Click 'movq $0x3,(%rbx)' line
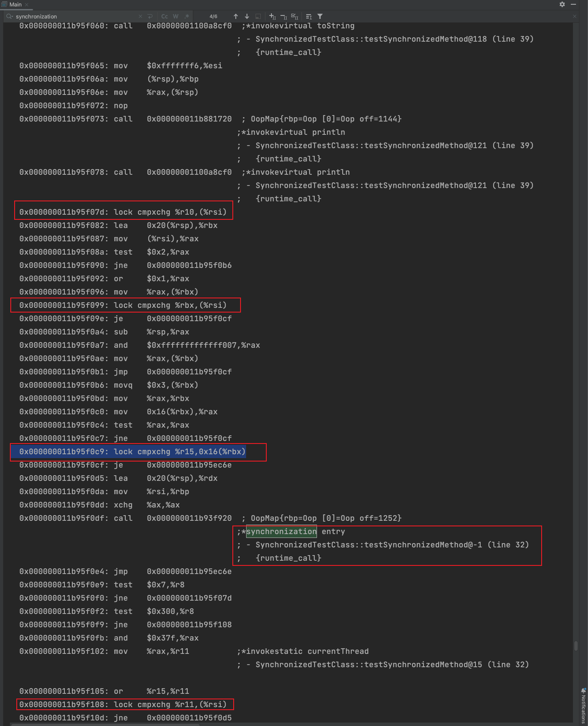This screenshot has height=726, width=588. tap(109, 385)
